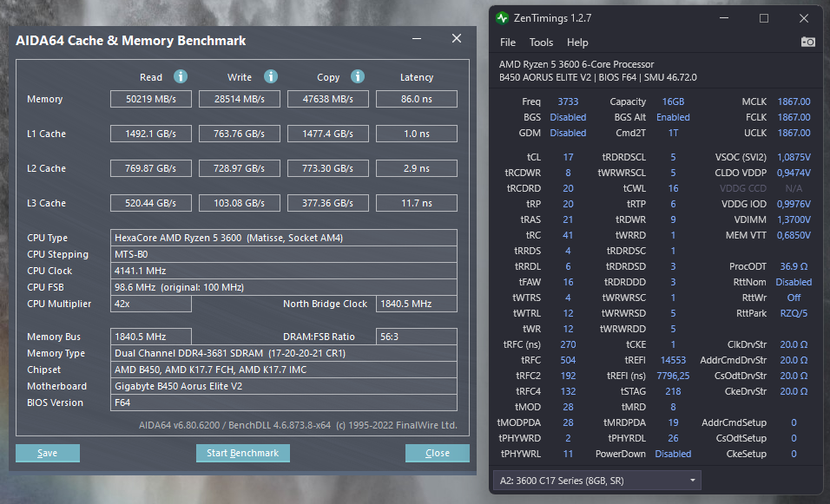Viewport: 830px width, 504px height.
Task: Click the Memory Write value 28514 MB/s
Action: (240, 99)
